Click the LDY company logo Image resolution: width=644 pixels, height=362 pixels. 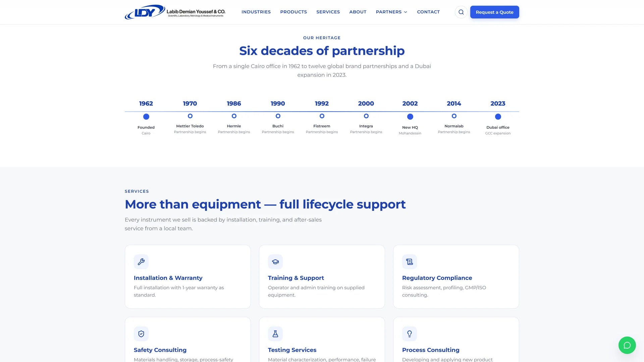point(175,12)
